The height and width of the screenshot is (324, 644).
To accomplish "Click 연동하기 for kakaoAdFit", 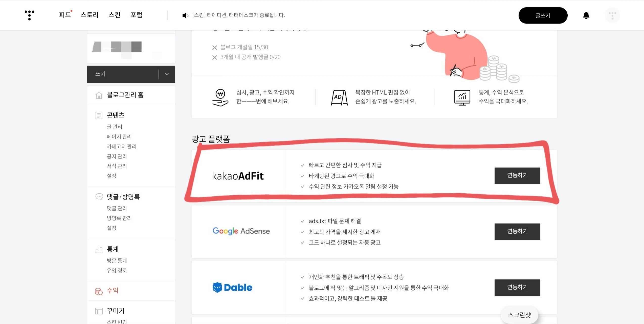I will point(517,175).
